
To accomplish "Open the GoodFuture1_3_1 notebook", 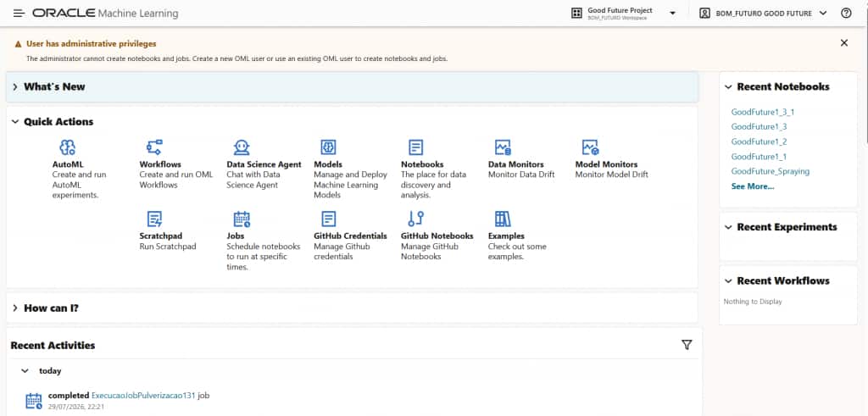I will [x=762, y=112].
